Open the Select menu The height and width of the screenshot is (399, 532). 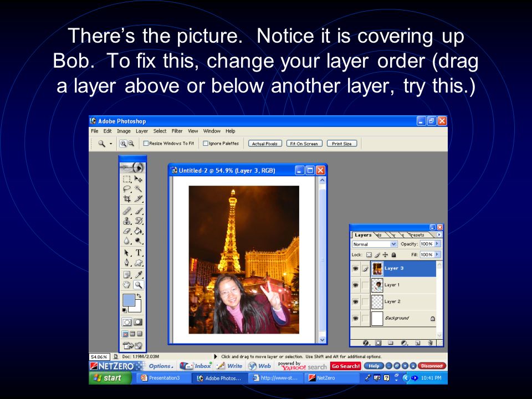coord(160,131)
